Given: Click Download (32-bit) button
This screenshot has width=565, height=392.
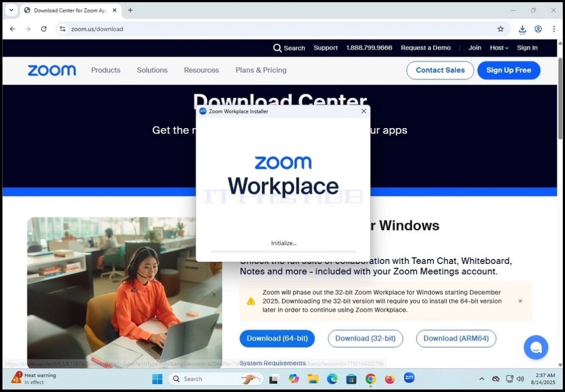Looking at the screenshot, I should (365, 338).
